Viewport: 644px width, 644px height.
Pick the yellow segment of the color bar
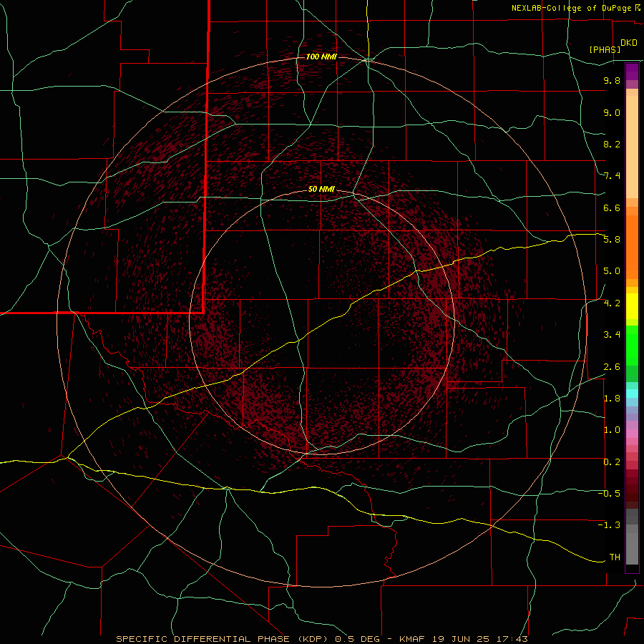pyautogui.click(x=632, y=306)
